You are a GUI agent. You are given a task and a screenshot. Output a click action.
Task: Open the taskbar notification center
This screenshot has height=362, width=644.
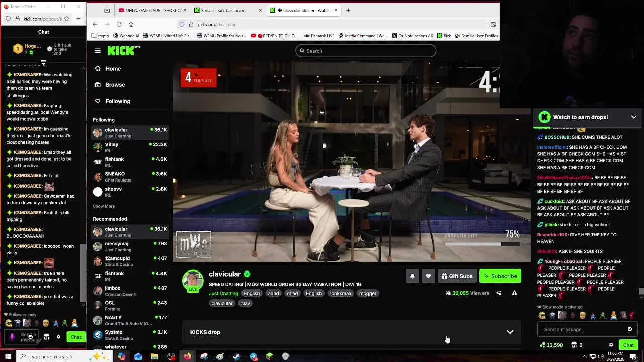point(633,356)
